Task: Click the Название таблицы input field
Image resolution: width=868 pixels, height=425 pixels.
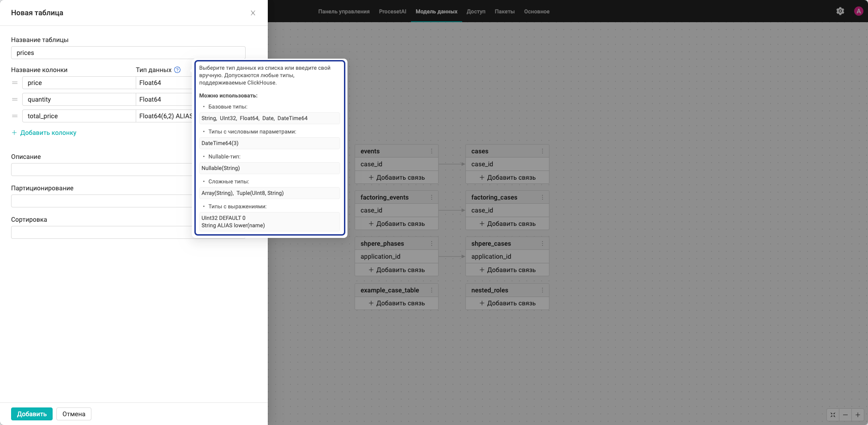Action: (x=128, y=53)
